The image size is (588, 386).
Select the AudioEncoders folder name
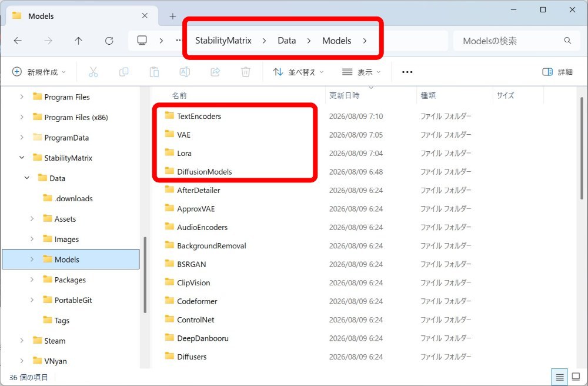202,227
